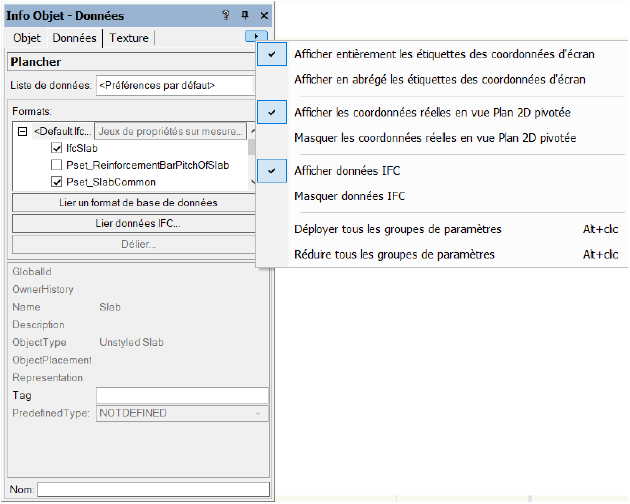Click the Lier données IFC button
This screenshot has height=504, width=630.
pos(138,223)
